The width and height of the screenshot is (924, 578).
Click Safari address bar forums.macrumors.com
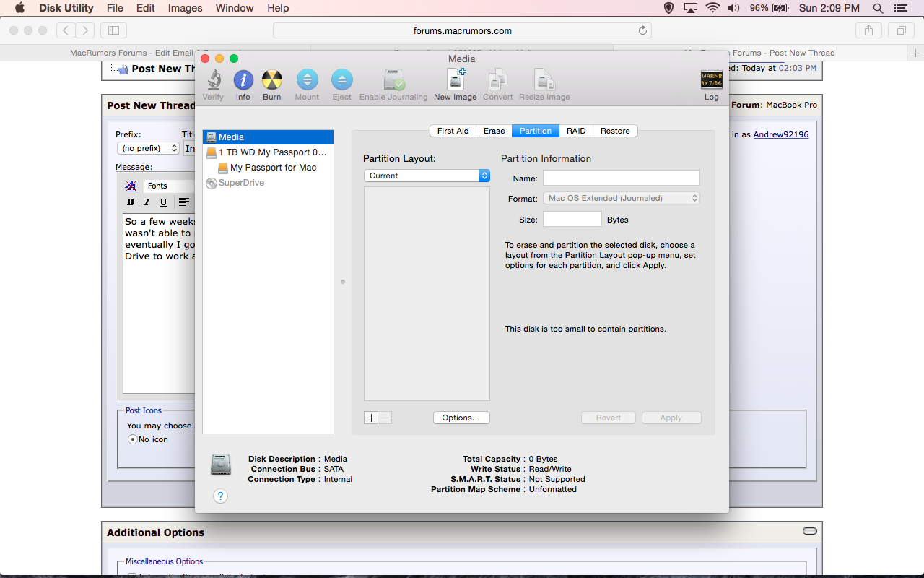pos(462,30)
